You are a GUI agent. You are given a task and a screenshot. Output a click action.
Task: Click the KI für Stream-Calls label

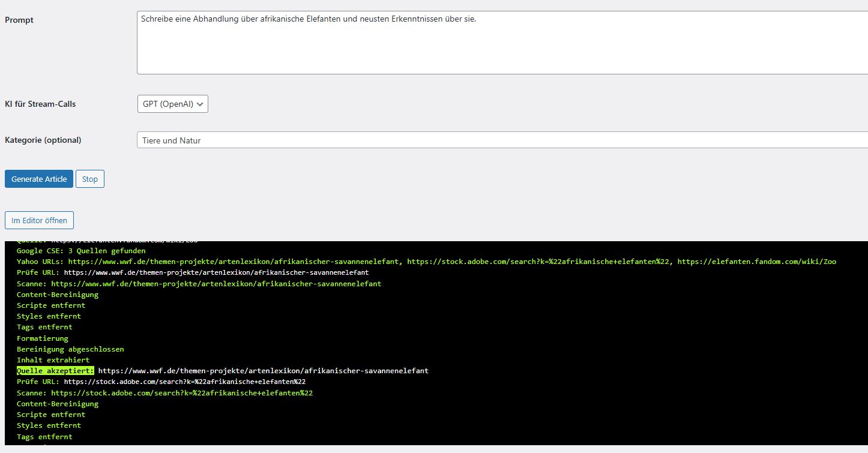(x=40, y=104)
